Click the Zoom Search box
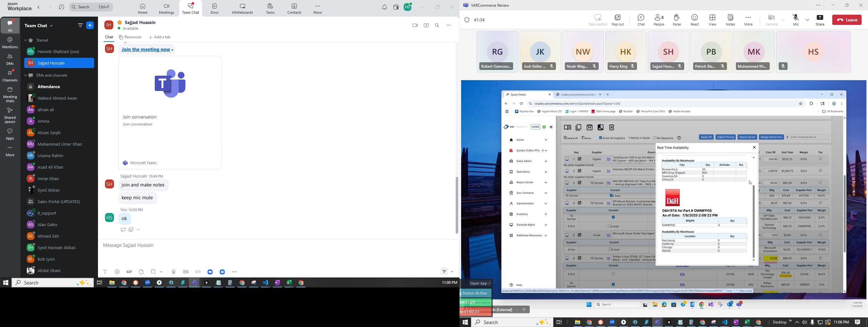868x327 pixels. 91,7
